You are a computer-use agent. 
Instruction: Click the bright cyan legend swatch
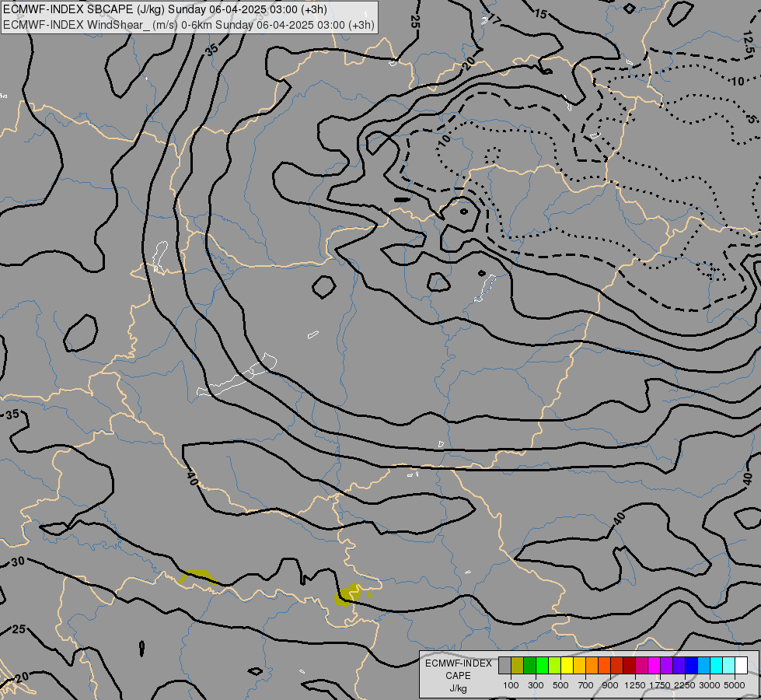point(716,666)
